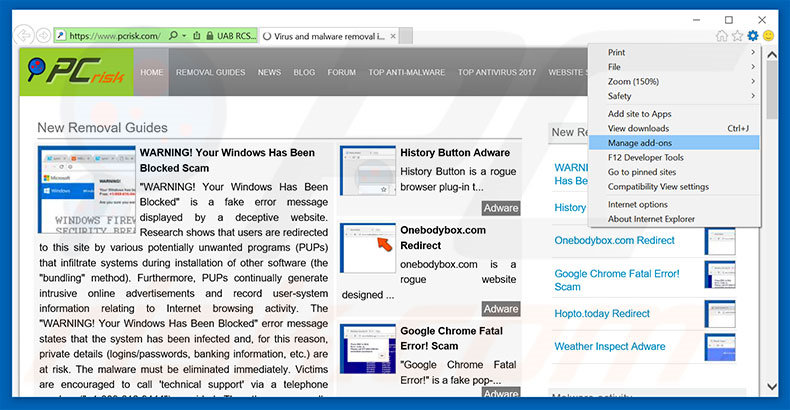
Task: Click the lock security icon in address bar
Action: click(210, 36)
